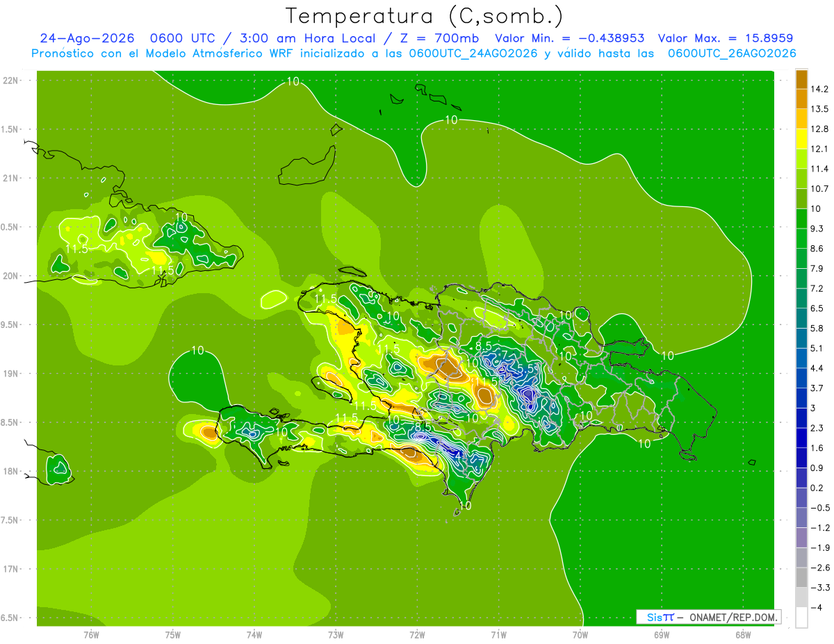Viewport: 834px width, 644px height.
Task: Click the legend value "-2.6"
Action: [820, 568]
